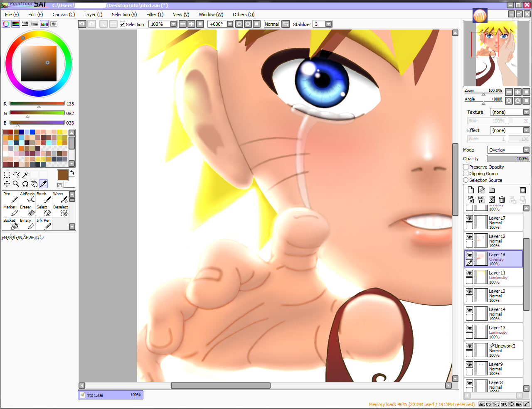Image resolution: width=532 pixels, height=409 pixels.
Task: Enable Clipping Group
Action: pyautogui.click(x=466, y=174)
